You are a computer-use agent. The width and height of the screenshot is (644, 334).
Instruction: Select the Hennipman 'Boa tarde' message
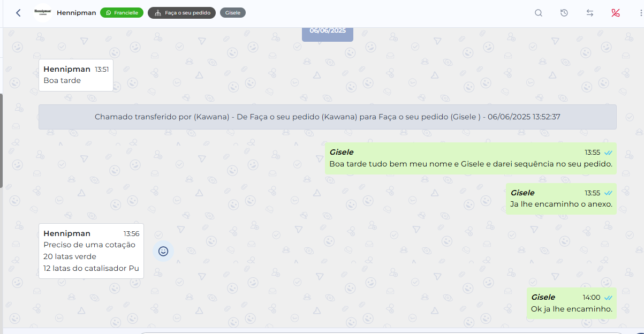(x=76, y=75)
